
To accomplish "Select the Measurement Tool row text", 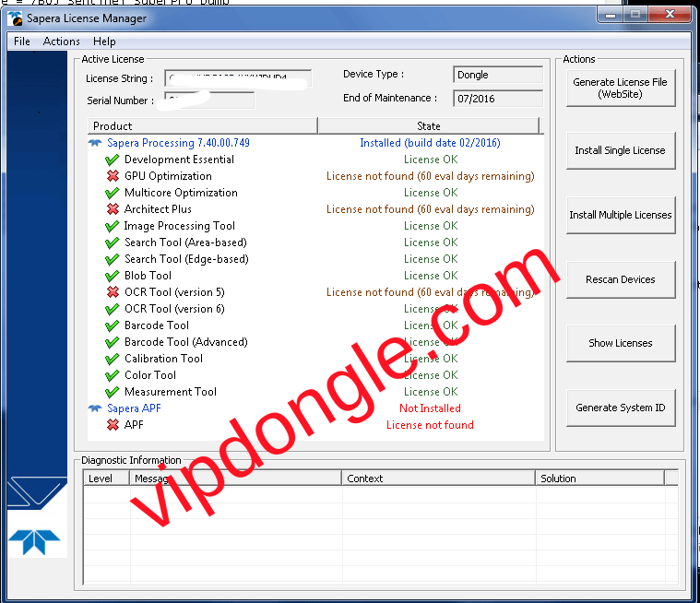I will pos(170,392).
